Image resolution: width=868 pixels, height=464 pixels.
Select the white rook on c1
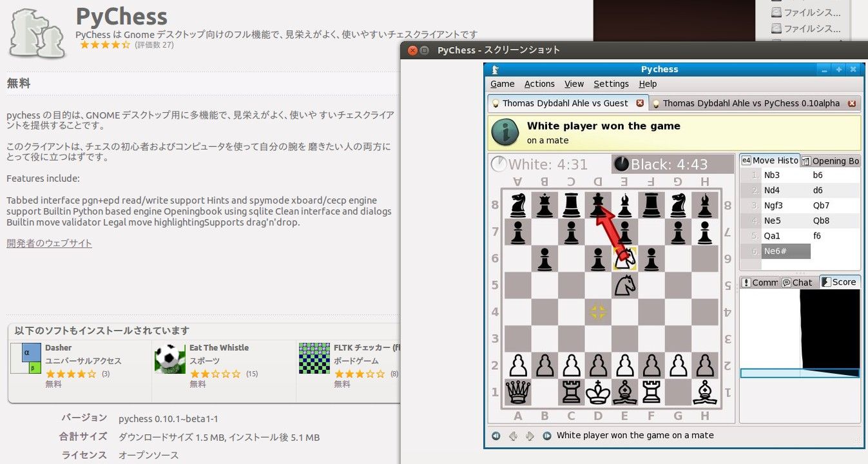point(571,392)
